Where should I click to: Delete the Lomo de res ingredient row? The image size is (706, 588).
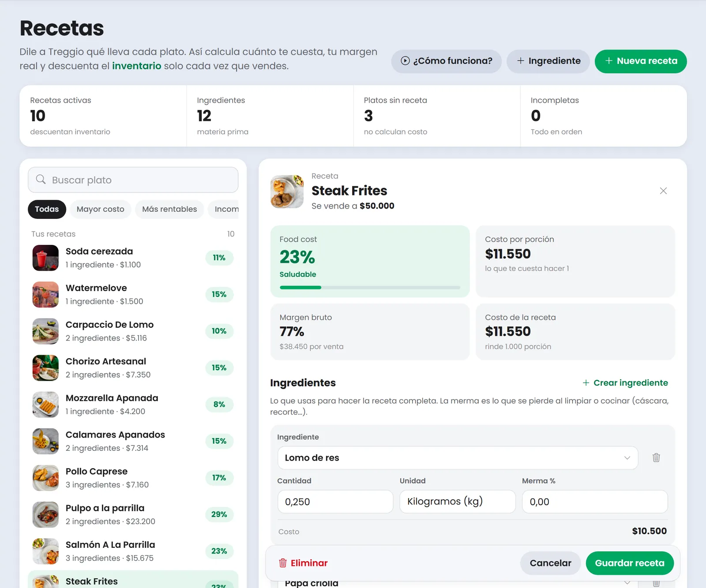click(x=656, y=457)
